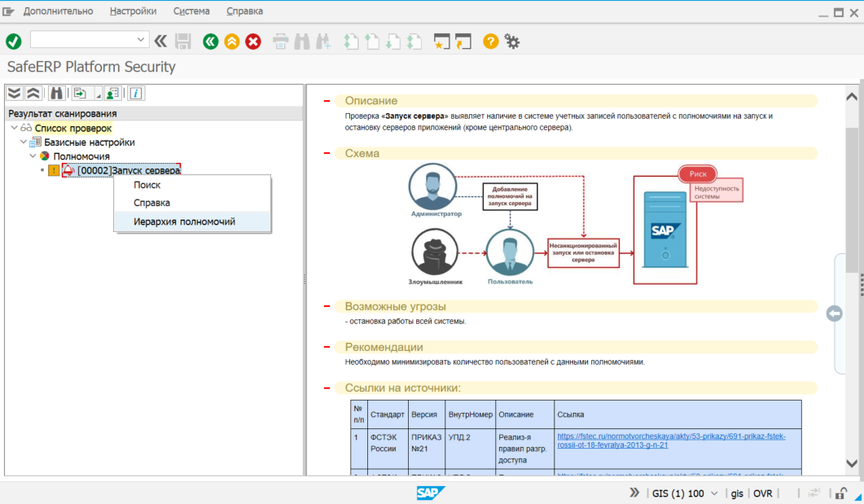Image resolution: width=864 pixels, height=504 pixels.
Task: Go back using the green Back icon
Action: click(x=210, y=42)
